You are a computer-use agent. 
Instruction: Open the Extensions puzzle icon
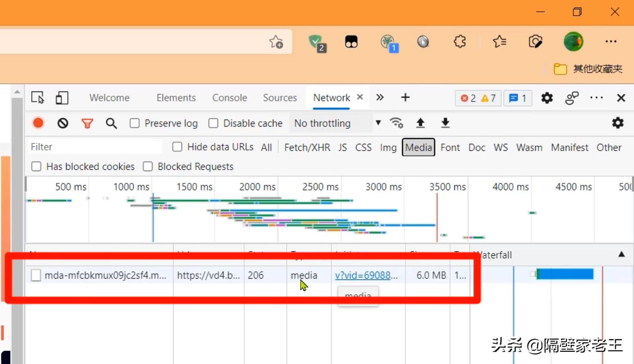point(460,42)
